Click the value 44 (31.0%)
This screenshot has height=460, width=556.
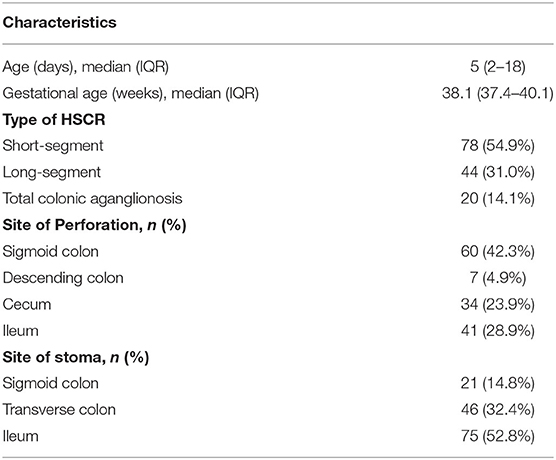497,172
